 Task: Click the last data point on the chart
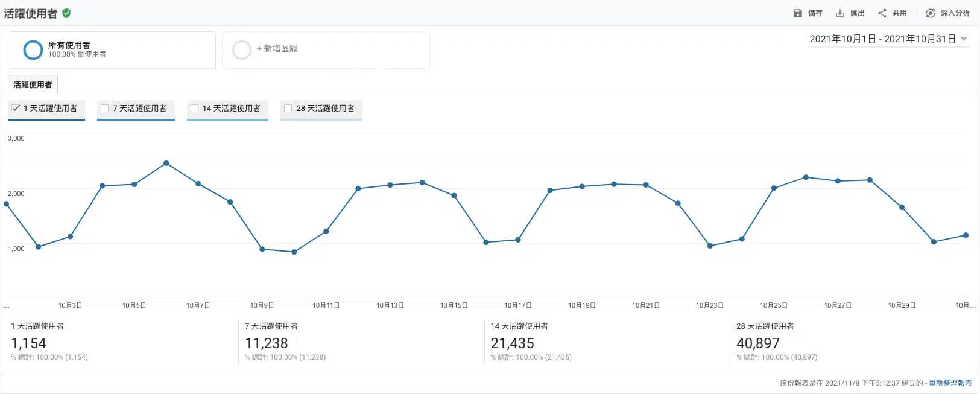[x=966, y=235]
